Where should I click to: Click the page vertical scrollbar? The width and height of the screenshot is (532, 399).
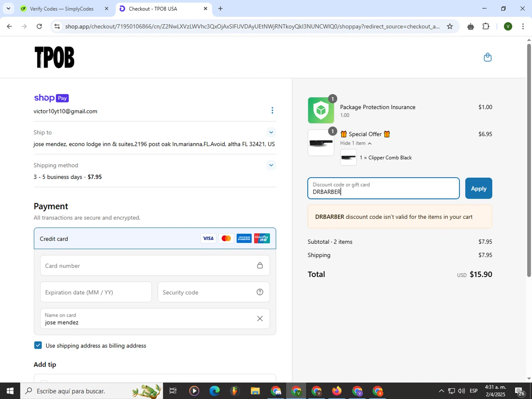(529, 160)
